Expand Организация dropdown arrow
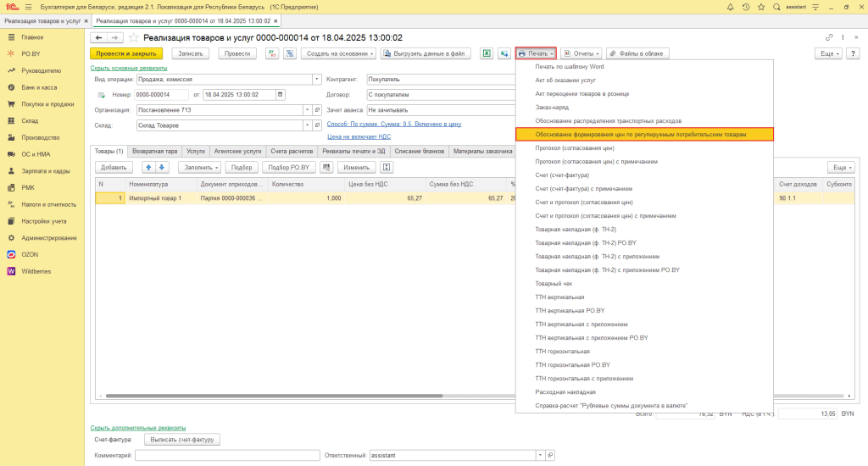 [x=307, y=110]
